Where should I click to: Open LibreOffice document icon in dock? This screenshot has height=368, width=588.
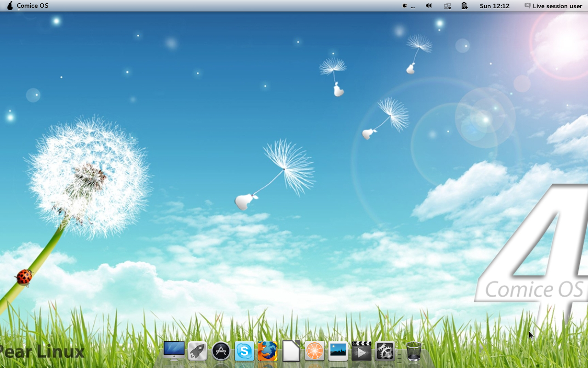coord(291,351)
